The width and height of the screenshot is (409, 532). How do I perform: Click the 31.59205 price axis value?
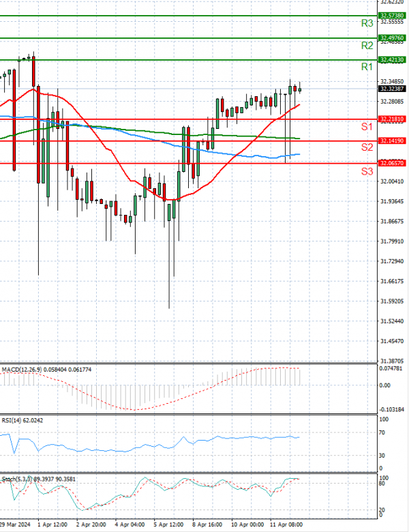392,301
